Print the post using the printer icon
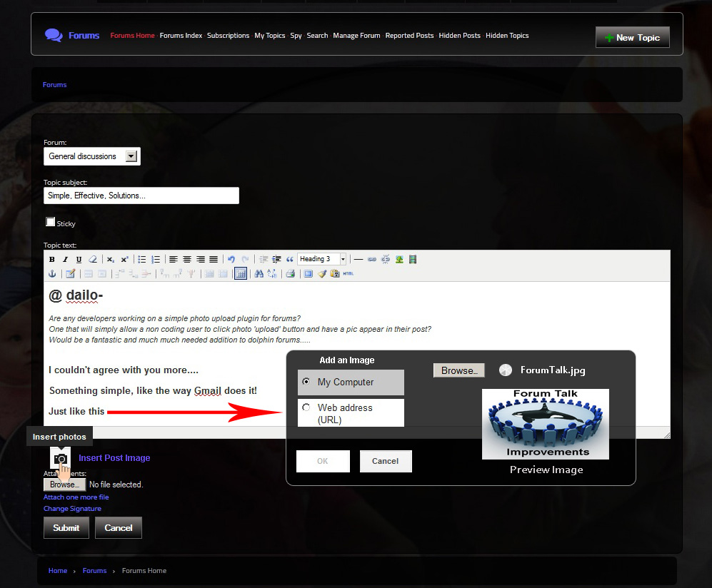The height and width of the screenshot is (588, 712). (289, 273)
